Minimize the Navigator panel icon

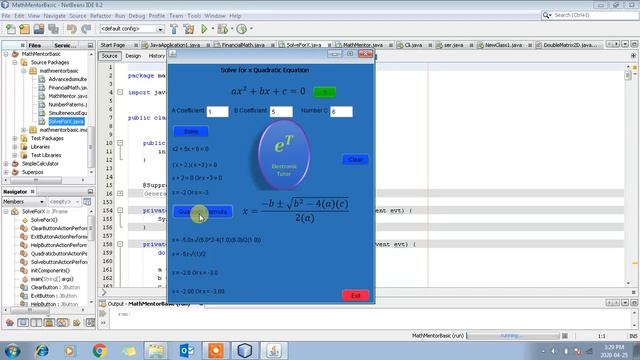90,191
